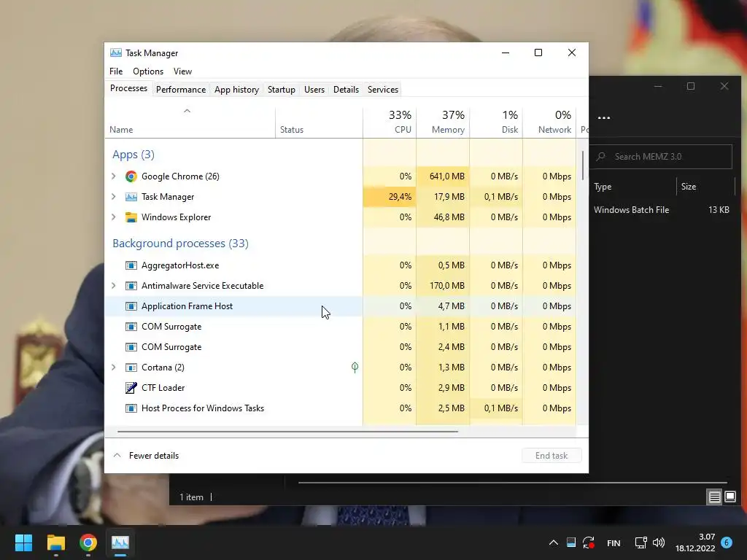Sort processes by Network column
Image resolution: width=747 pixels, height=560 pixels.
550,122
